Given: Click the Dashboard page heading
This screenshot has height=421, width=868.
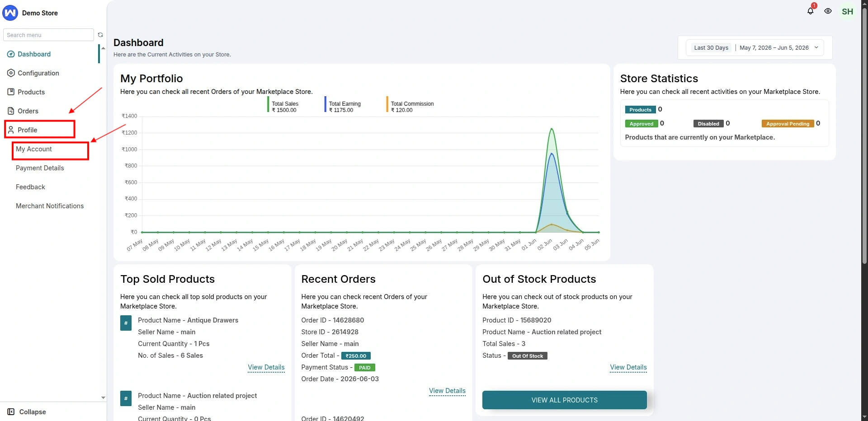Looking at the screenshot, I should click(x=138, y=42).
